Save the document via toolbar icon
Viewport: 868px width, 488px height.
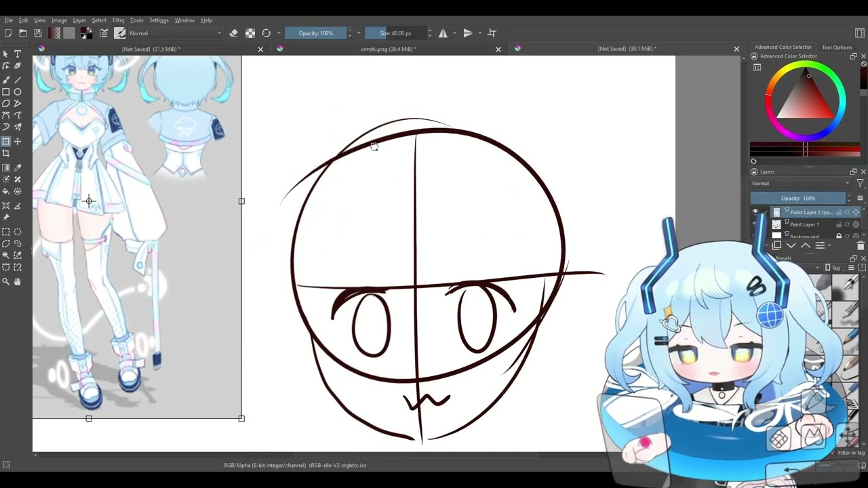point(37,33)
